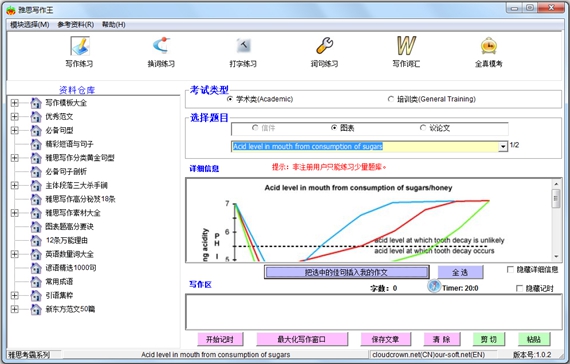The image size is (570, 364).
Task: Select the 图表 question type radio
Action: coord(334,128)
